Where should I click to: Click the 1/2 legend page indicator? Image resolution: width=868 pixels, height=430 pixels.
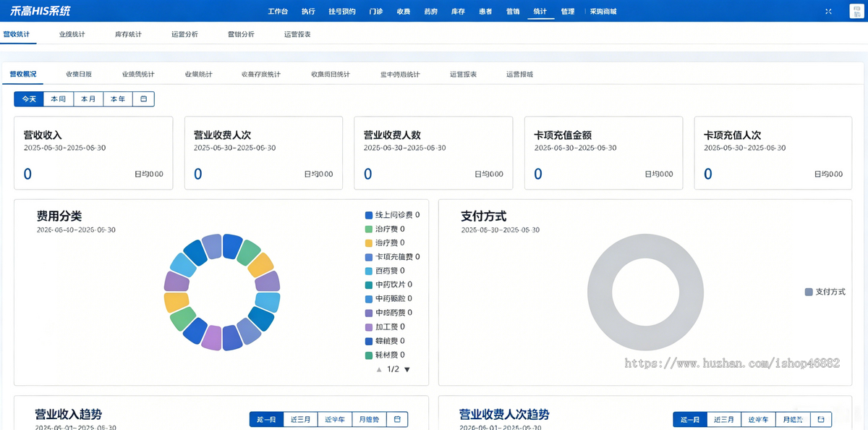point(393,369)
